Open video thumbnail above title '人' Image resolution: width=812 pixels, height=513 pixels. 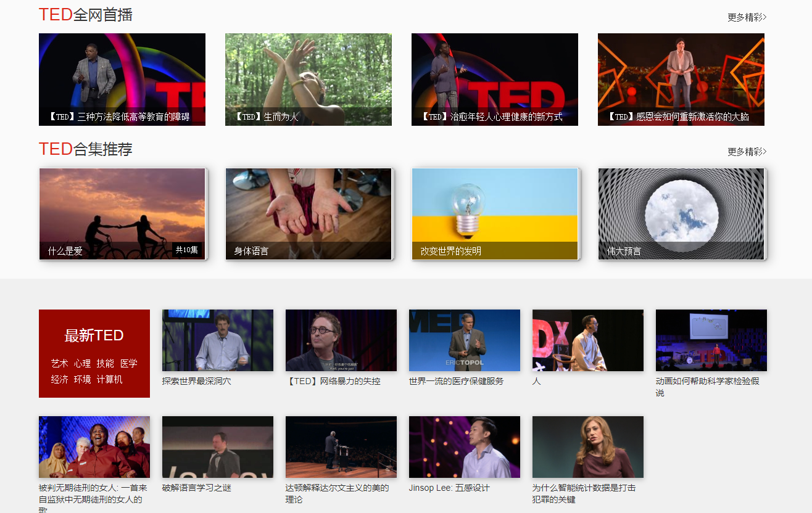click(588, 340)
